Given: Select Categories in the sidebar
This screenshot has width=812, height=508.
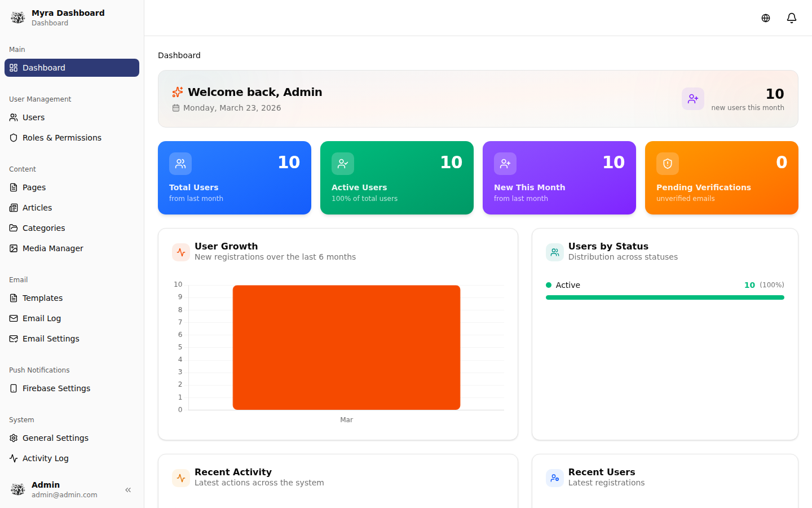Looking at the screenshot, I should coord(72,228).
